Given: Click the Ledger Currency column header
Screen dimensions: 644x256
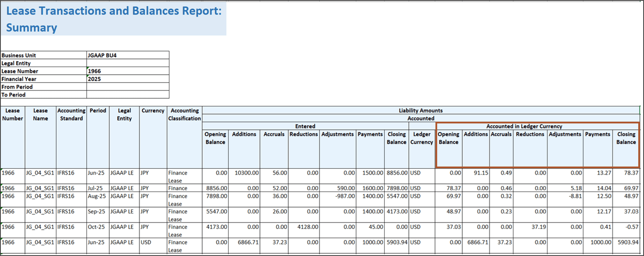Looking at the screenshot, I should click(422, 138).
